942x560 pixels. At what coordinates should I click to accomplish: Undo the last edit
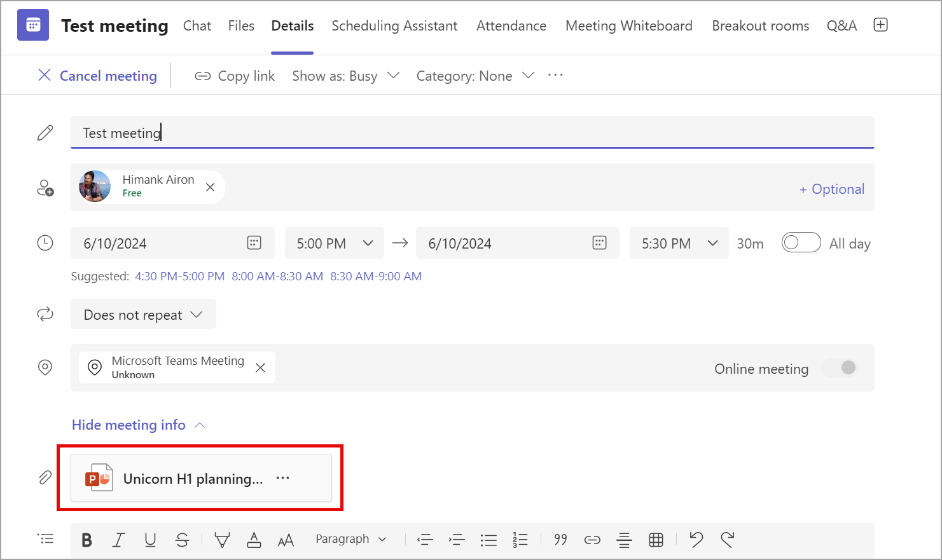click(x=696, y=540)
